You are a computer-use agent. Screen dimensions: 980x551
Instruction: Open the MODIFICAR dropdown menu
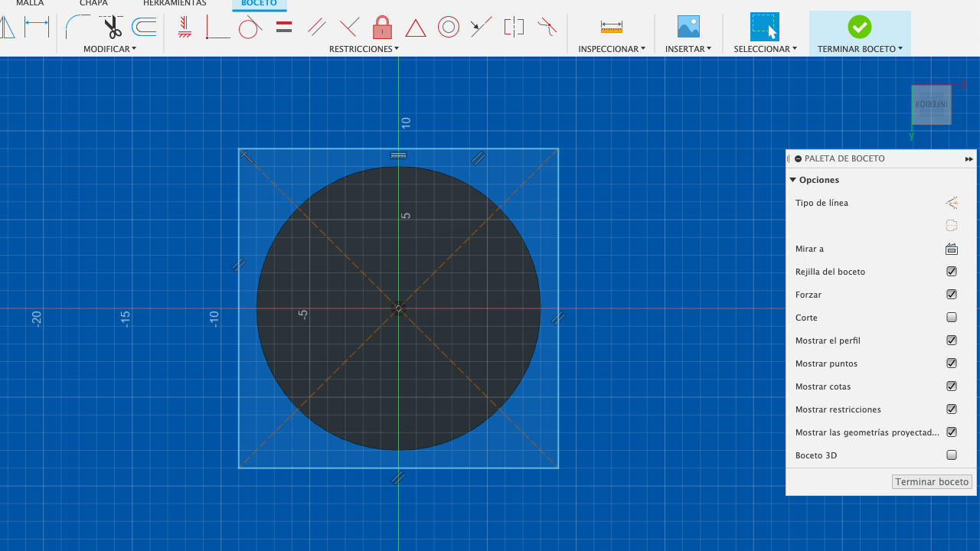(x=109, y=49)
